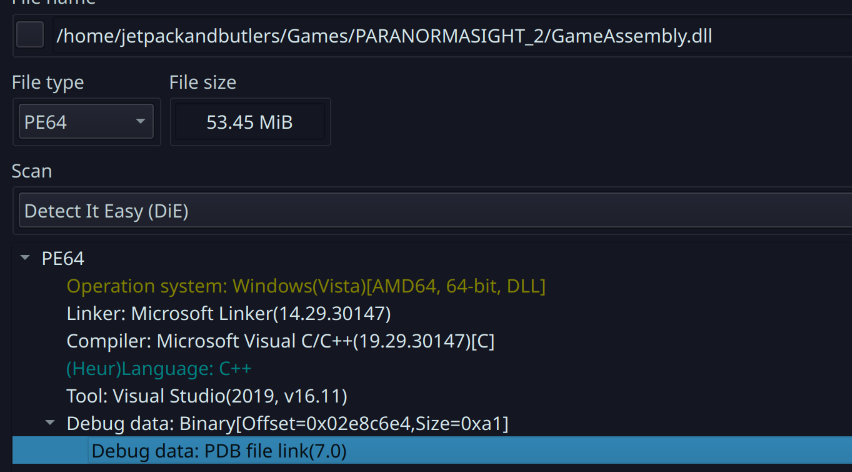Screen dimensions: 852x472
Task: Click the Scan section label
Action: pos(31,171)
